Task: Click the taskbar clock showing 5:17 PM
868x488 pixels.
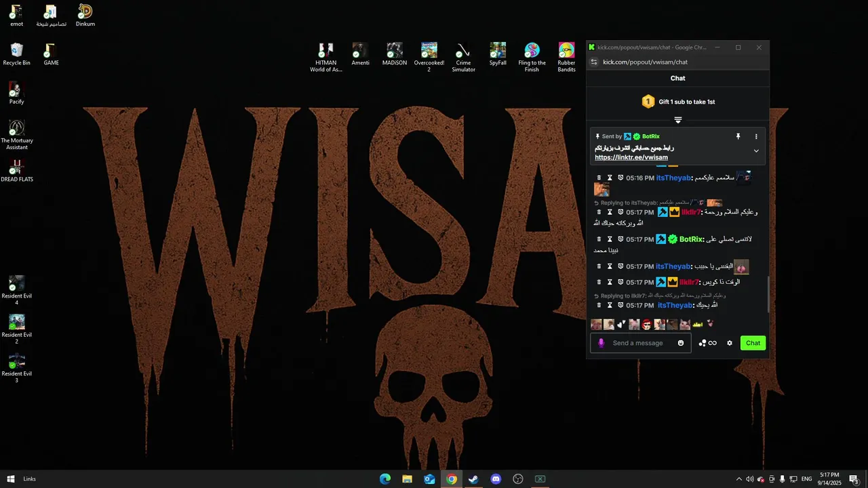Action: [x=829, y=479]
